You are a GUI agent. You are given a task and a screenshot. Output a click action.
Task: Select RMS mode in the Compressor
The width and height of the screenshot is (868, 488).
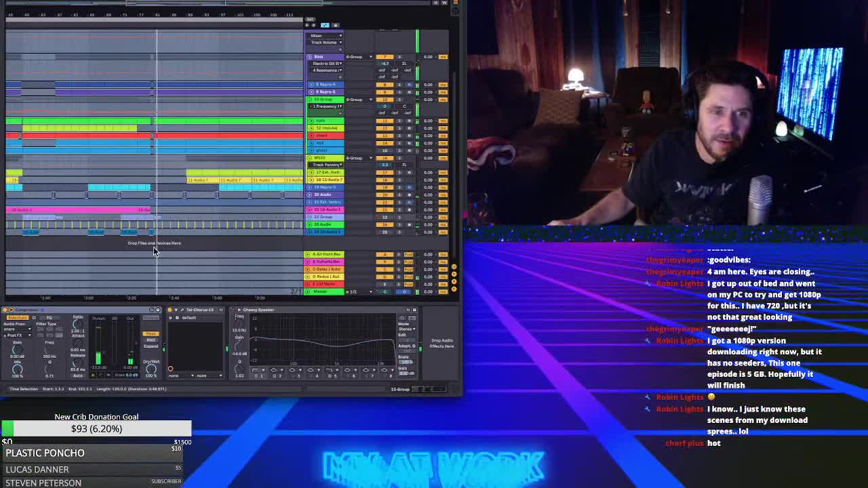151,340
